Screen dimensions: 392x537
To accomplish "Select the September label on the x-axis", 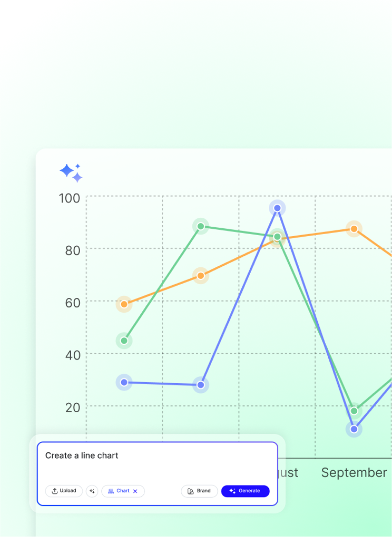I will (x=354, y=473).
